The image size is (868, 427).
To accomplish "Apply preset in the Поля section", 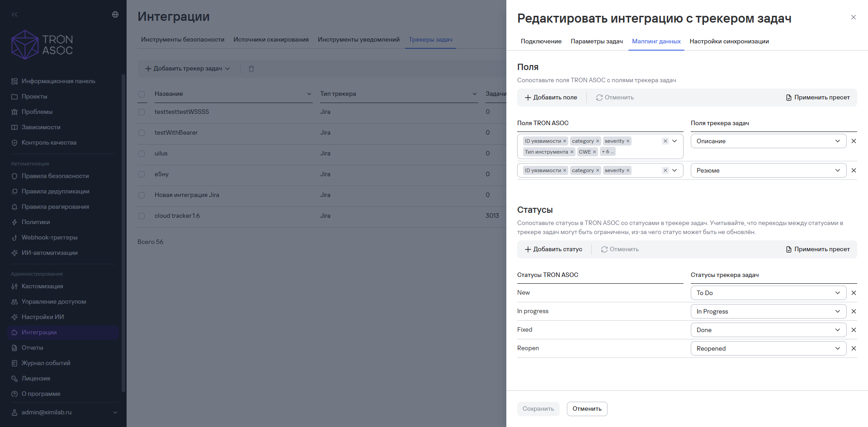I will pyautogui.click(x=818, y=98).
